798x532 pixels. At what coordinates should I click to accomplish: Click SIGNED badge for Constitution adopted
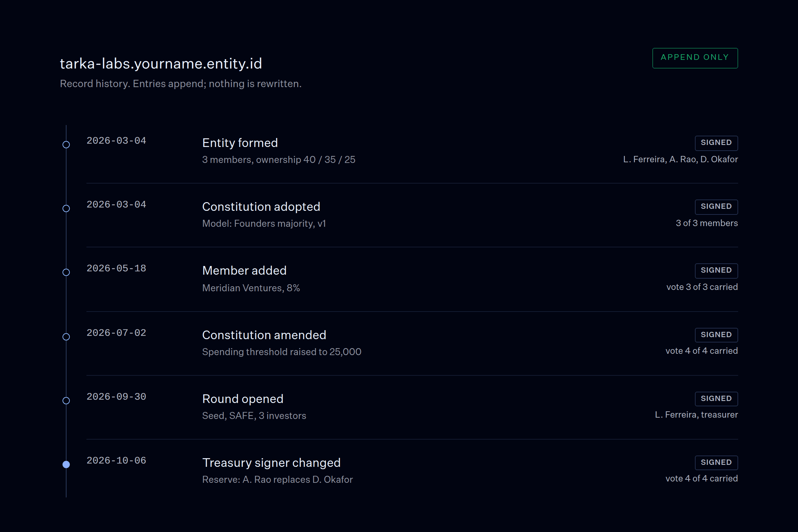716,206
